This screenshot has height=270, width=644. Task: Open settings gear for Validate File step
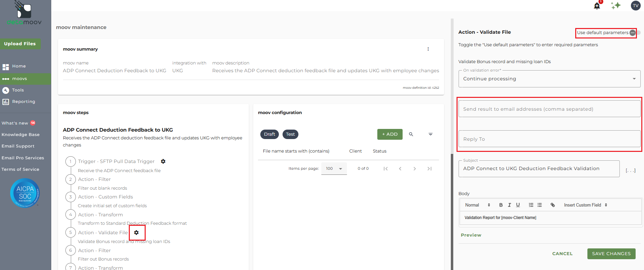click(137, 233)
